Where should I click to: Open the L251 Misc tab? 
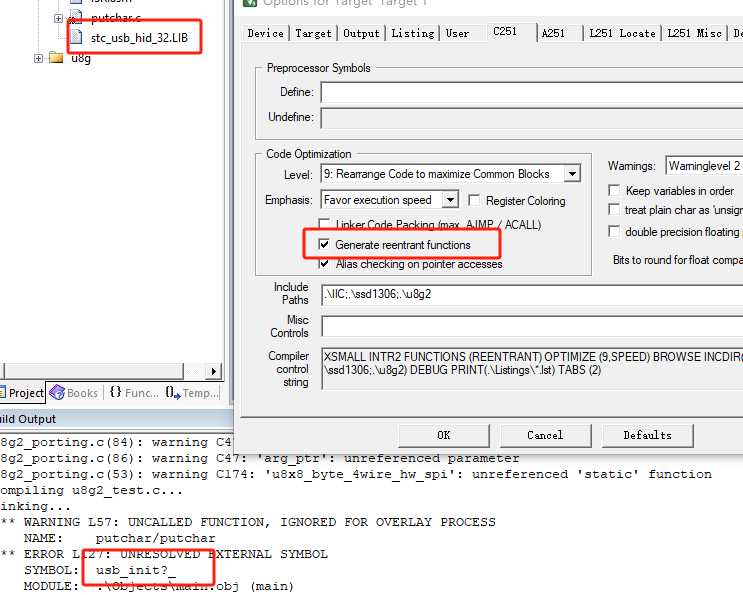click(x=694, y=33)
